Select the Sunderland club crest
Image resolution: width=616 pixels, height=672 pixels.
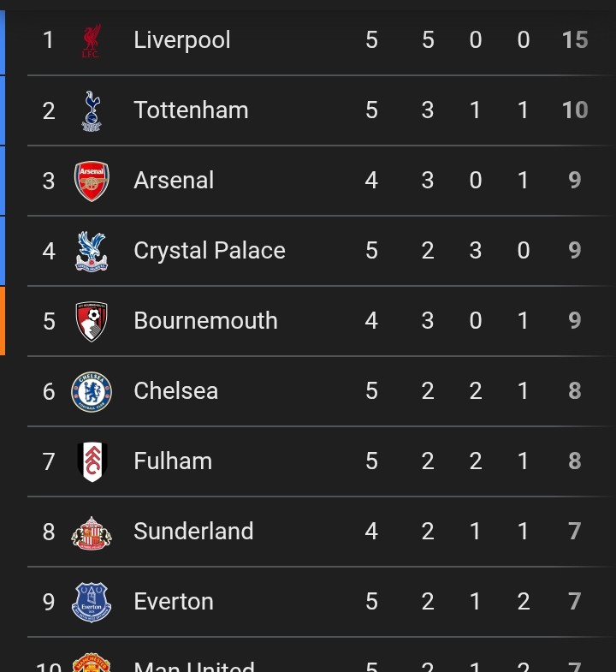coord(92,532)
